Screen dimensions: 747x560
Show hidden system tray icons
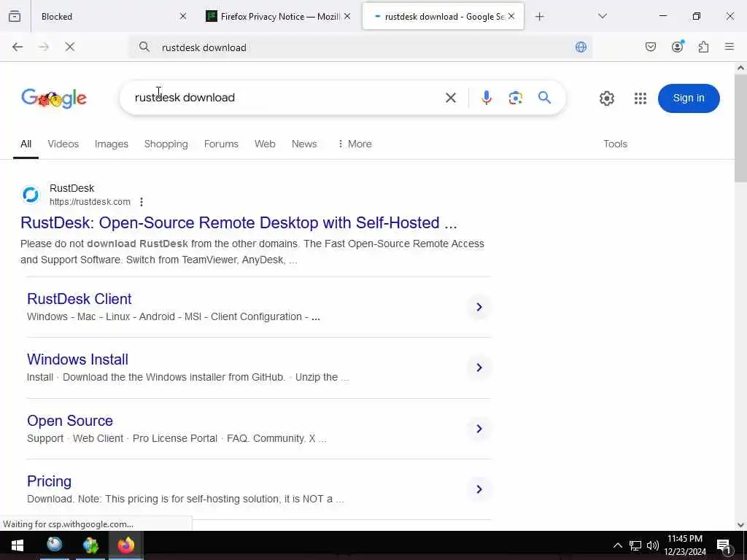click(x=617, y=545)
